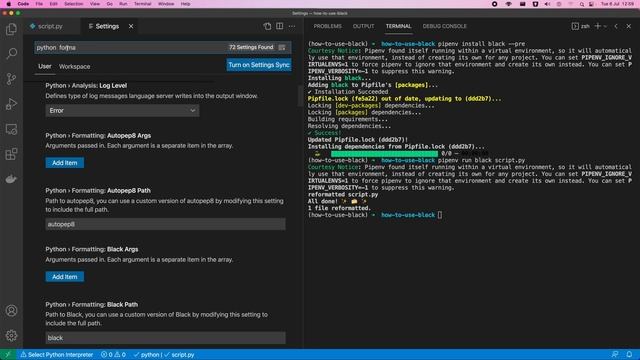The width and height of the screenshot is (640, 360).
Task: Switch to the Workspace settings tab
Action: click(74, 67)
